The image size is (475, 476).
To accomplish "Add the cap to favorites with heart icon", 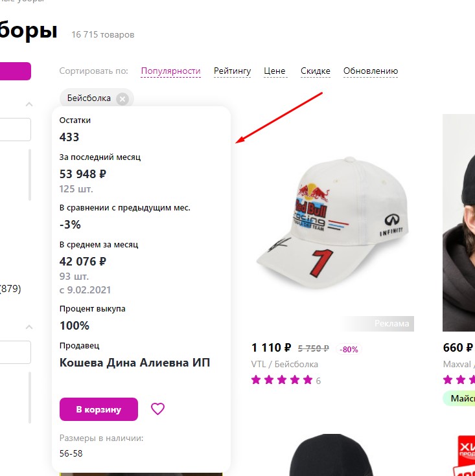I will pyautogui.click(x=157, y=409).
